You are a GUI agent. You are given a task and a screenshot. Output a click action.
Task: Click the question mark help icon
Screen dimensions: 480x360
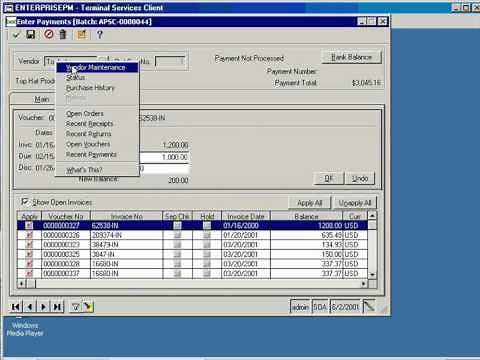(99, 34)
